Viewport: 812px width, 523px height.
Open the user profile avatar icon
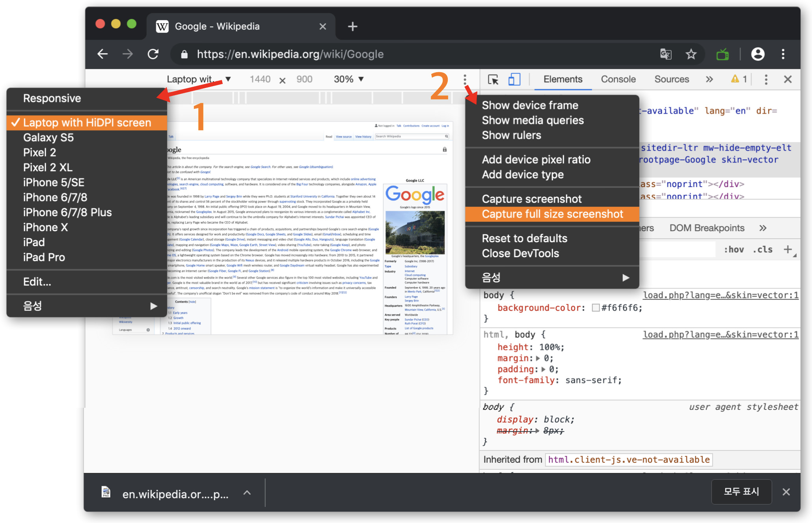(757, 54)
